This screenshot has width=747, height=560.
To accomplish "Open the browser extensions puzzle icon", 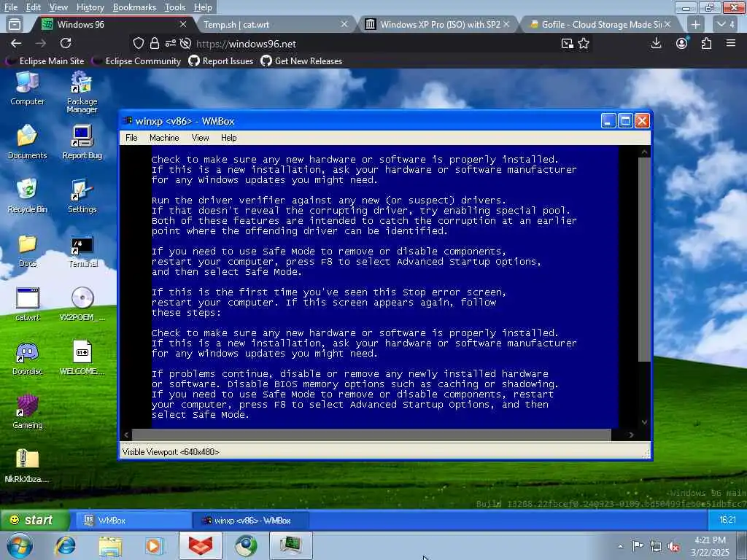I will click(x=706, y=43).
